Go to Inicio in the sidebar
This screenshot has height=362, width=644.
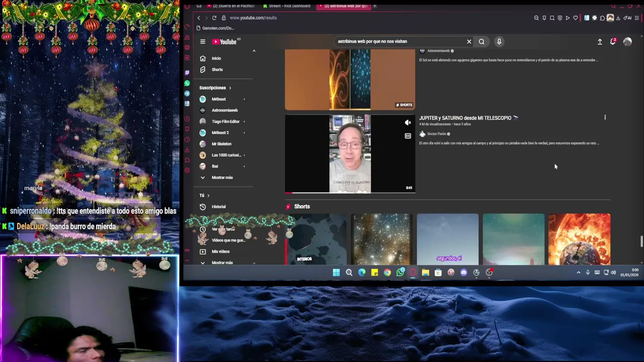pos(216,58)
